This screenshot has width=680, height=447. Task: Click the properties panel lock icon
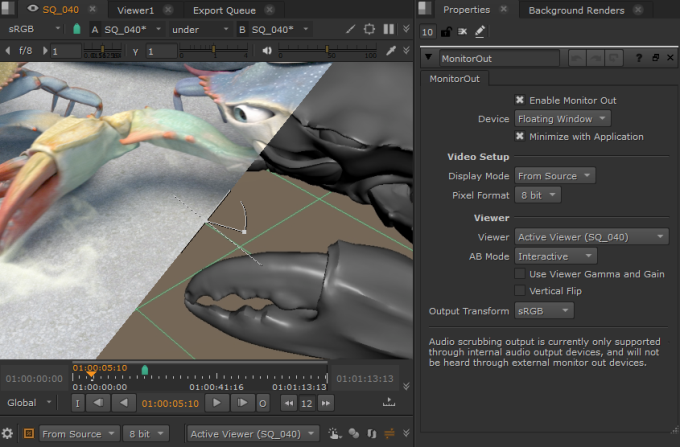click(x=446, y=33)
